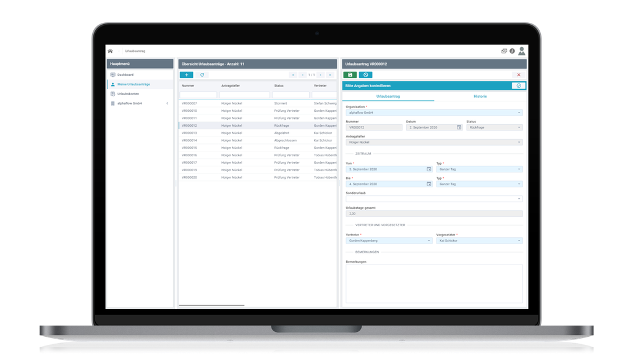Open the window switcher icon in top bar

[x=504, y=51]
